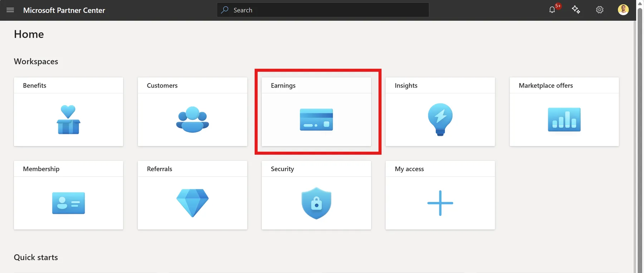Open the Customers workspace title
Screen dimensions: 644x273
point(162,85)
